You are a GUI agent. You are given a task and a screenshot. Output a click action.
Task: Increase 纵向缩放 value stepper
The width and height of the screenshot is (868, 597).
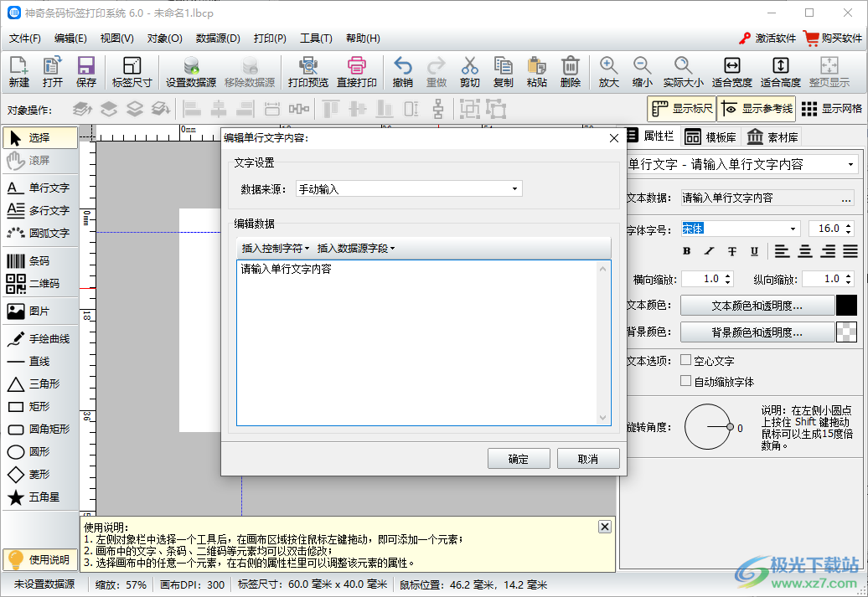coord(849,275)
